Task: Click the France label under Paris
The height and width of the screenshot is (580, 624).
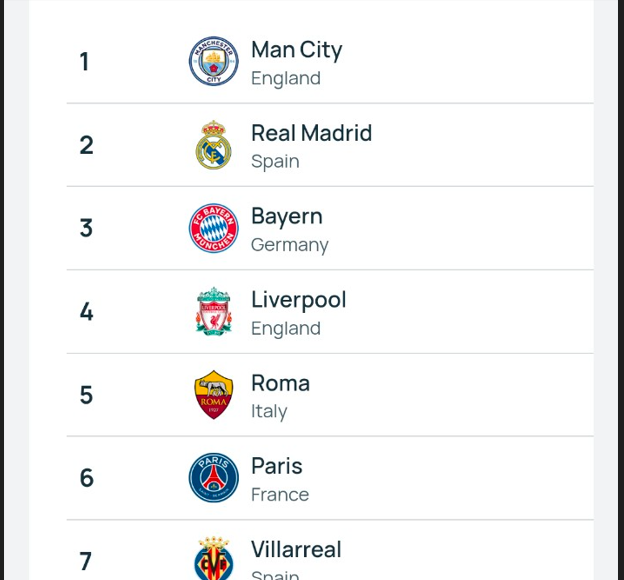Action: 280,495
